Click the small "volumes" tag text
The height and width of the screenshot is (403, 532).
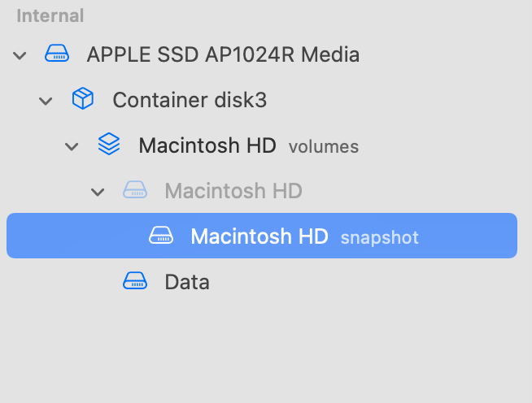coord(323,147)
